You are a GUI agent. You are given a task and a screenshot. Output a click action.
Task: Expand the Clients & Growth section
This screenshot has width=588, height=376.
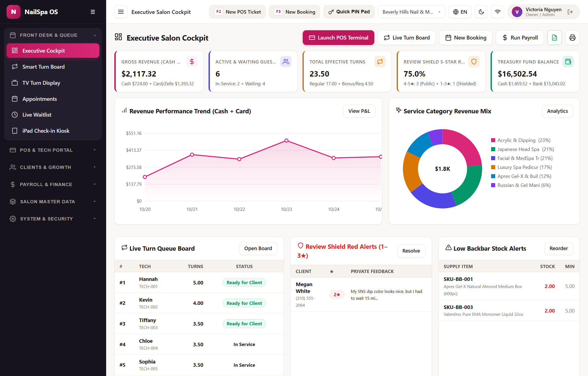53,167
